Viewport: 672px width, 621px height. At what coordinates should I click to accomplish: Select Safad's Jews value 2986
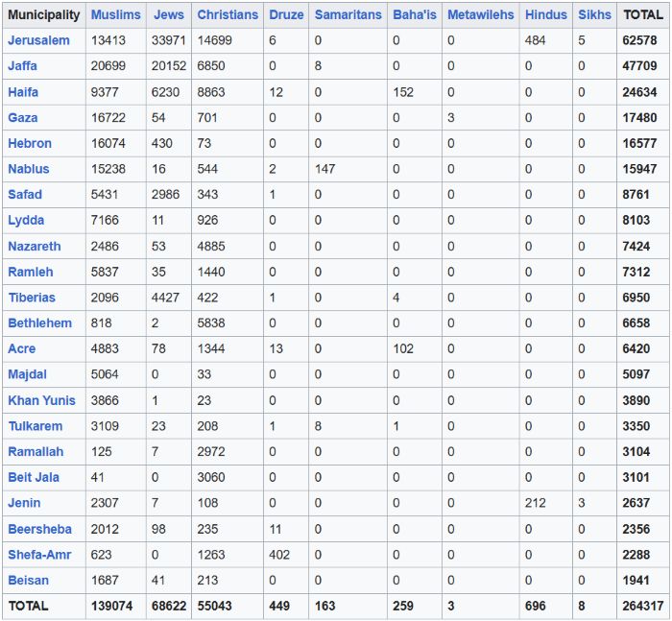click(165, 195)
